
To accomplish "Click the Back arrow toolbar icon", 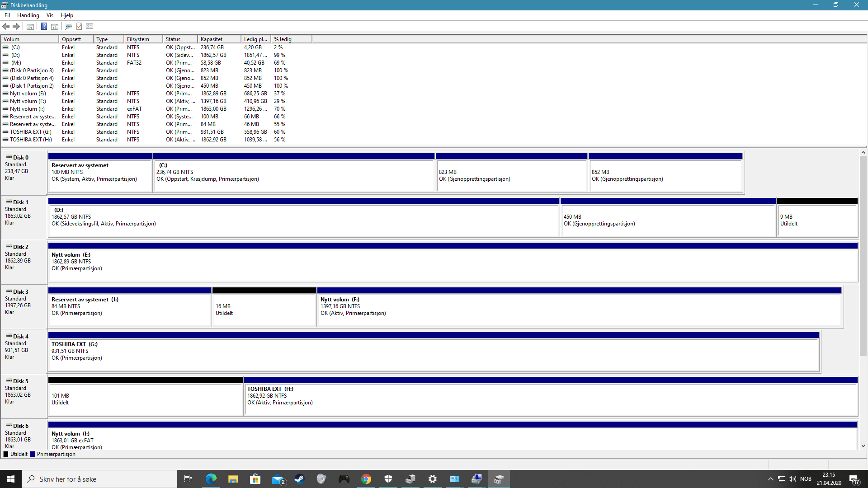I will (x=6, y=26).
